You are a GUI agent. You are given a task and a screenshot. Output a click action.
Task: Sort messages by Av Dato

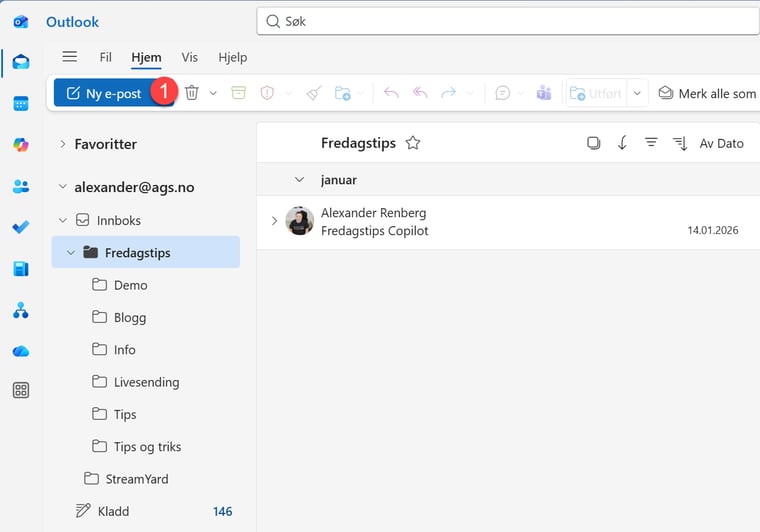721,143
